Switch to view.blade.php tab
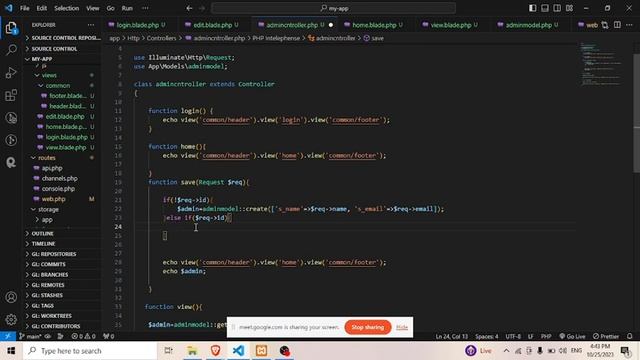Viewport: 640px width, 360px height. pos(451,25)
